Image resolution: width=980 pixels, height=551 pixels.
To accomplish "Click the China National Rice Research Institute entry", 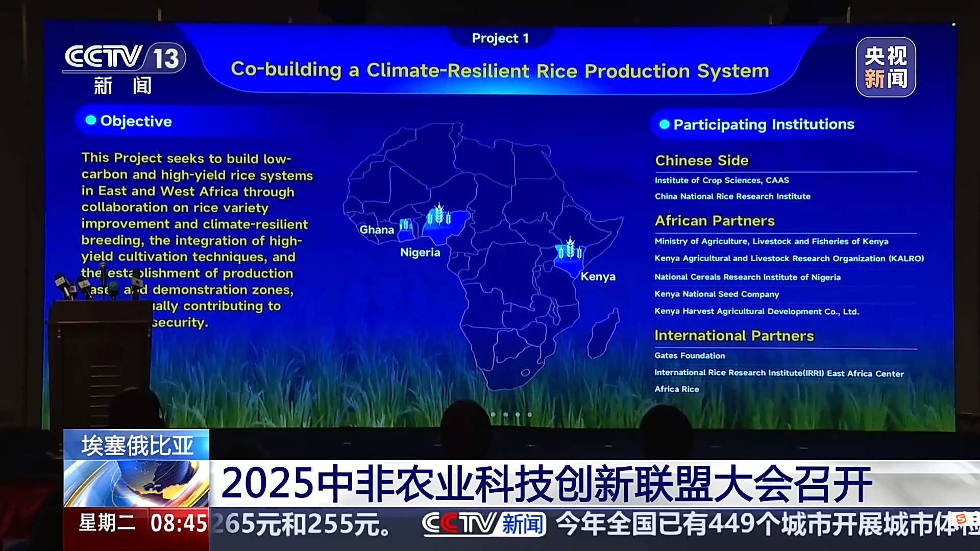I will pyautogui.click(x=732, y=196).
